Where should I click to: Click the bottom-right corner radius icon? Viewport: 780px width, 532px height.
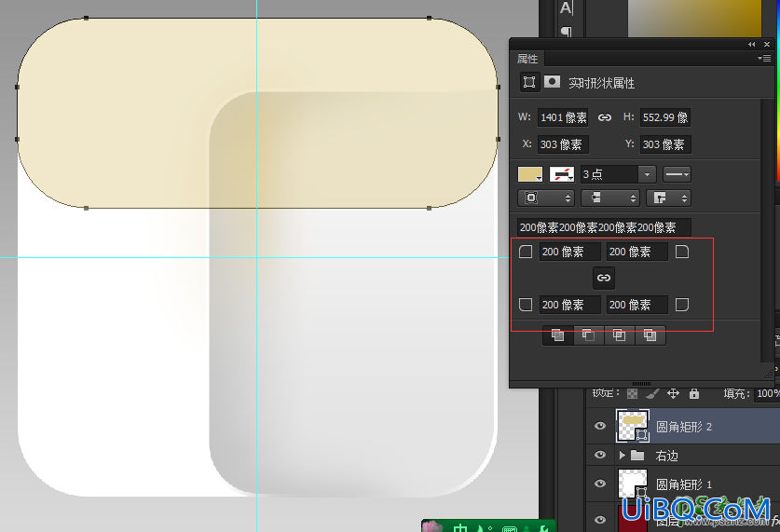[682, 305]
